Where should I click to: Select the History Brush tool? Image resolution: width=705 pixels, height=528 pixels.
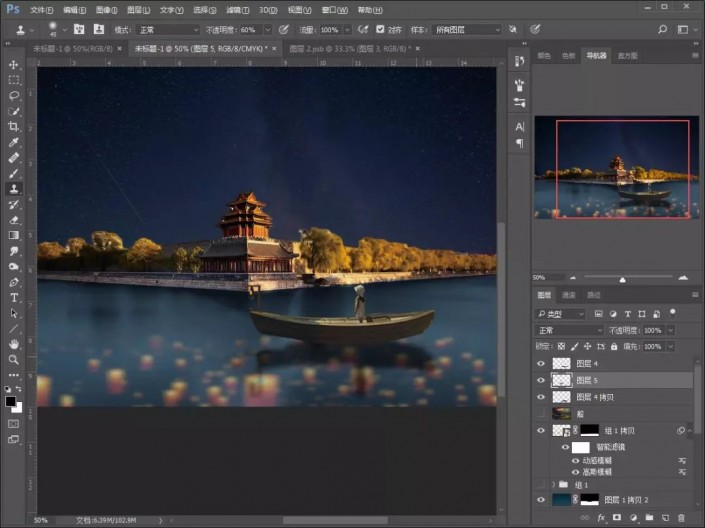[13, 204]
